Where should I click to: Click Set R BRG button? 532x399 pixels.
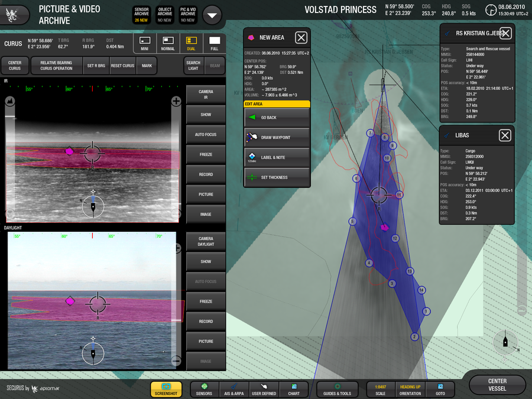tap(96, 66)
